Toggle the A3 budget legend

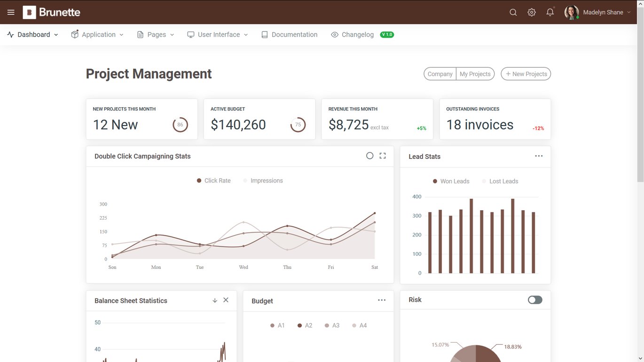pyautogui.click(x=332, y=325)
